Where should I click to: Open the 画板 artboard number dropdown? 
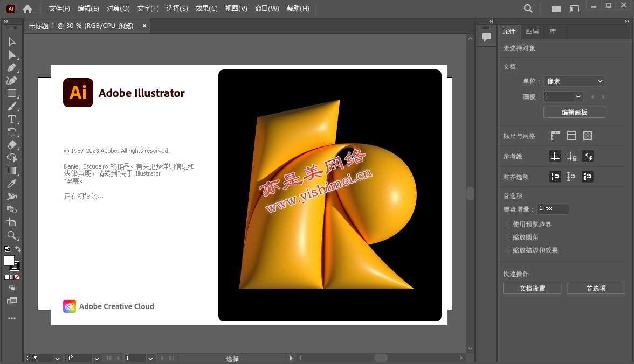[578, 96]
